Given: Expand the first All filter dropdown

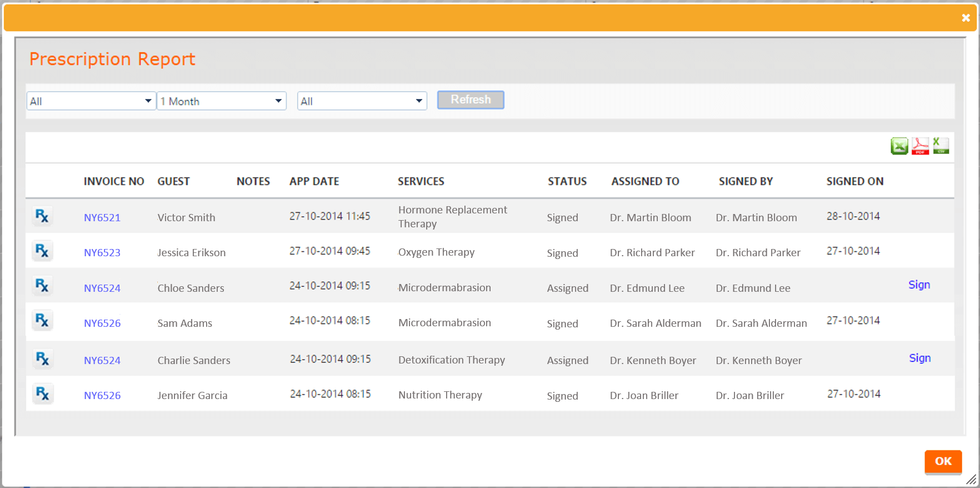Looking at the screenshot, I should click(91, 101).
